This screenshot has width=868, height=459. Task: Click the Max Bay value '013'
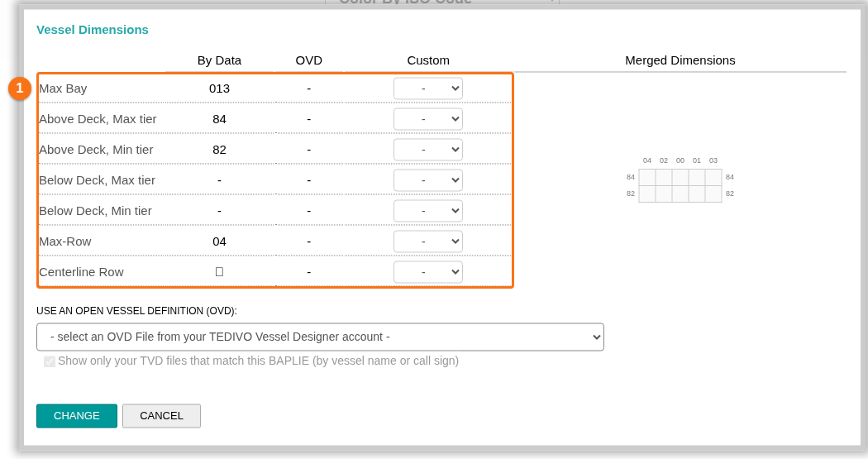pos(219,88)
